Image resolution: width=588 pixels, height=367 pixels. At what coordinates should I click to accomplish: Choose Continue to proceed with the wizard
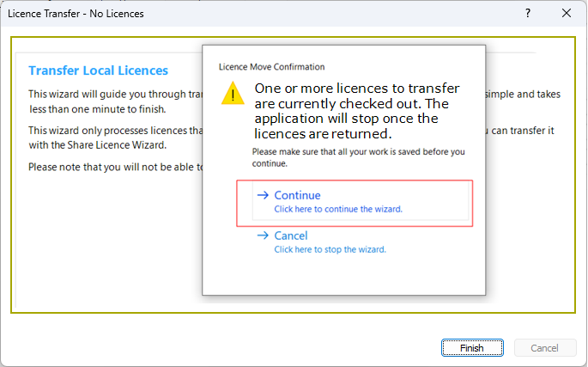pos(297,195)
